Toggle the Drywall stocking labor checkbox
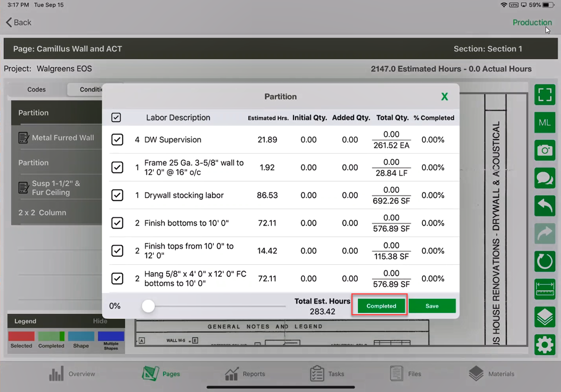This screenshot has height=392, width=561. 117,195
